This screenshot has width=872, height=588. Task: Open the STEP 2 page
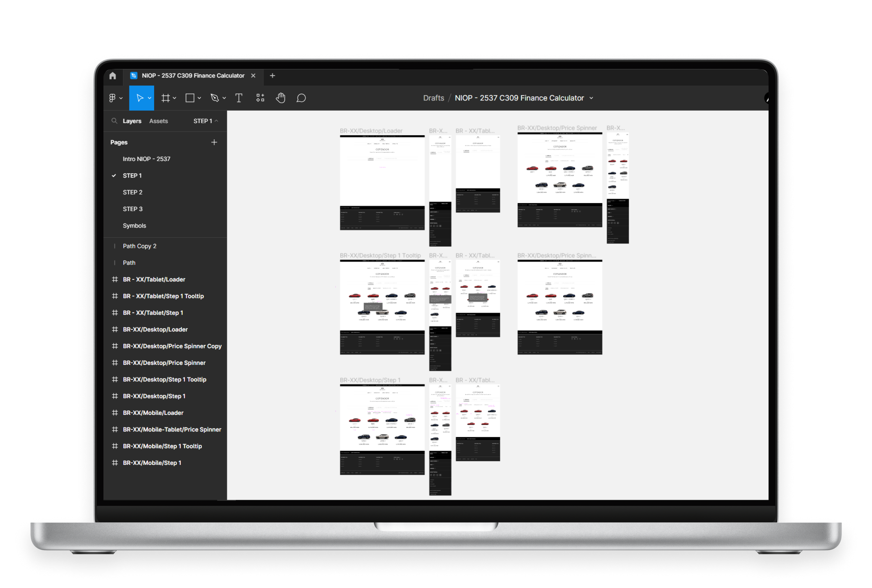tap(132, 192)
